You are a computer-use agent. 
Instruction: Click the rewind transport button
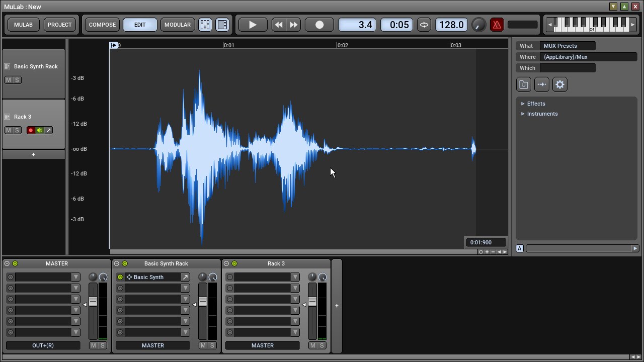pyautogui.click(x=279, y=25)
